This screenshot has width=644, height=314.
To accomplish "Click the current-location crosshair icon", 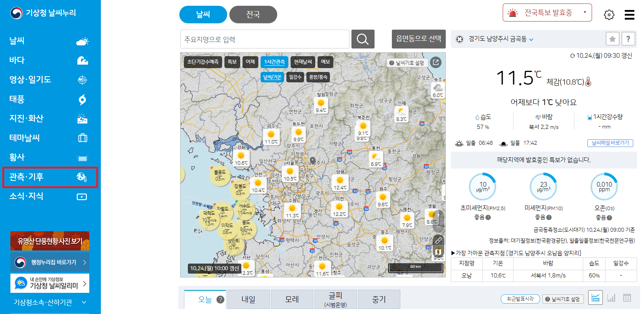I will pos(460,39).
